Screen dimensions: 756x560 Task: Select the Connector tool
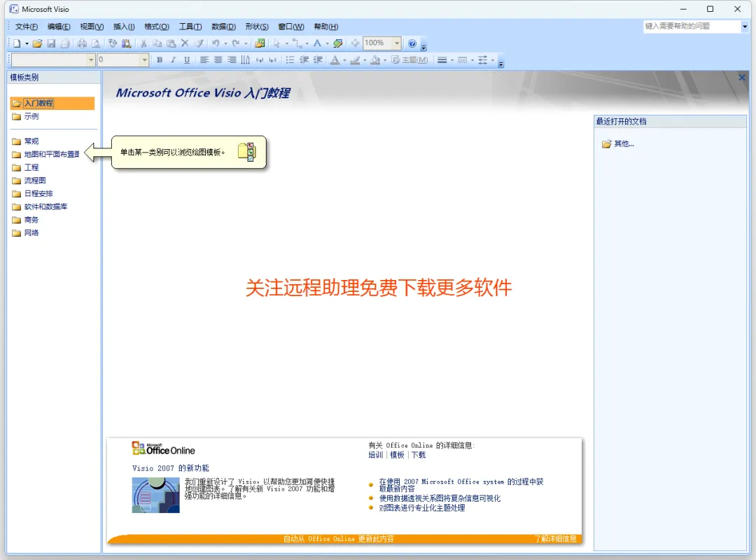297,43
